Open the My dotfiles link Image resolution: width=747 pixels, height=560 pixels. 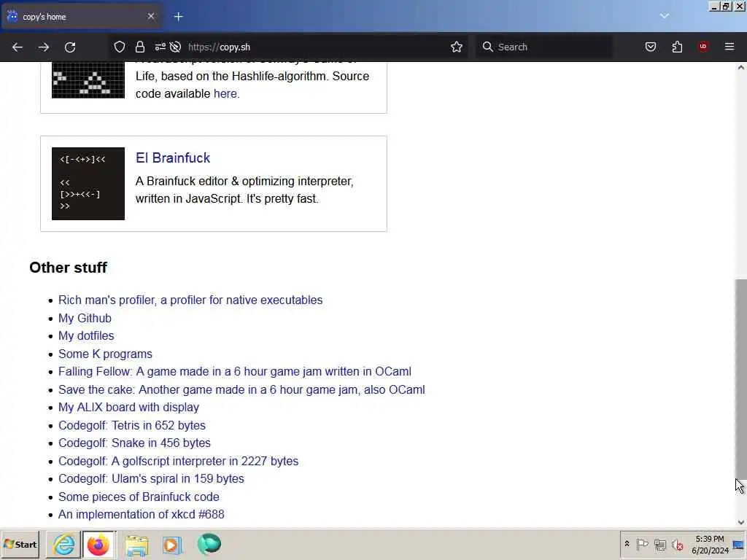click(86, 335)
